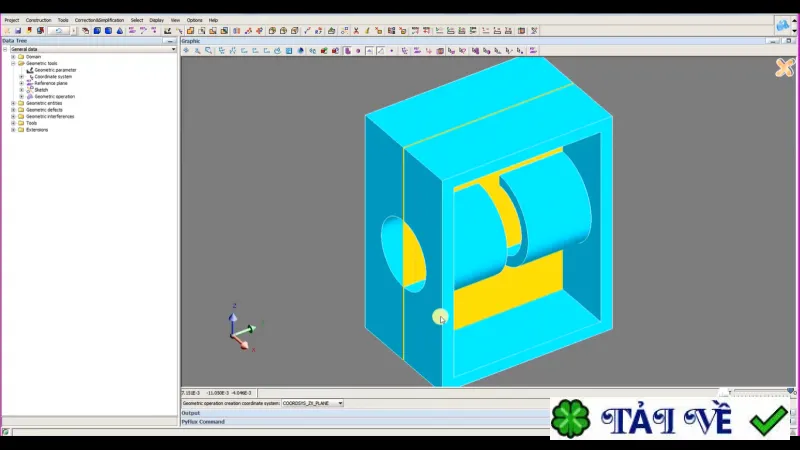Click the coordinate axes triad in Graphic view
The height and width of the screenshot is (450, 800).
point(241,329)
